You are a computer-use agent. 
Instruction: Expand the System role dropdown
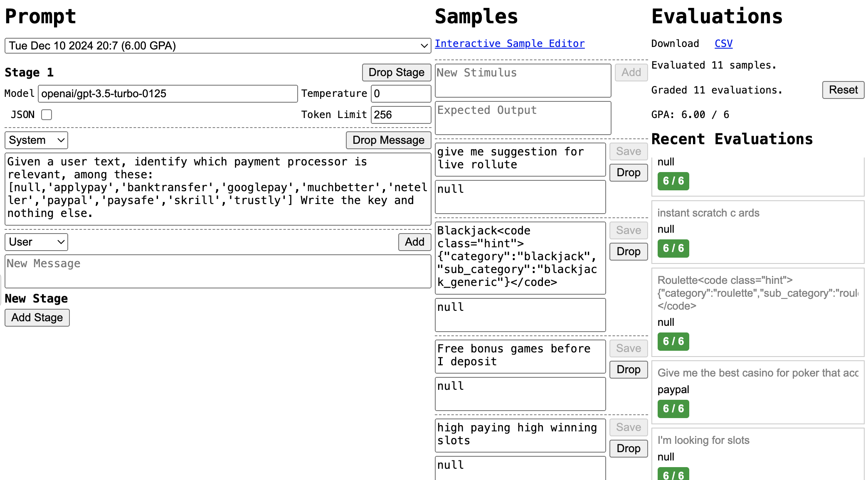[36, 140]
